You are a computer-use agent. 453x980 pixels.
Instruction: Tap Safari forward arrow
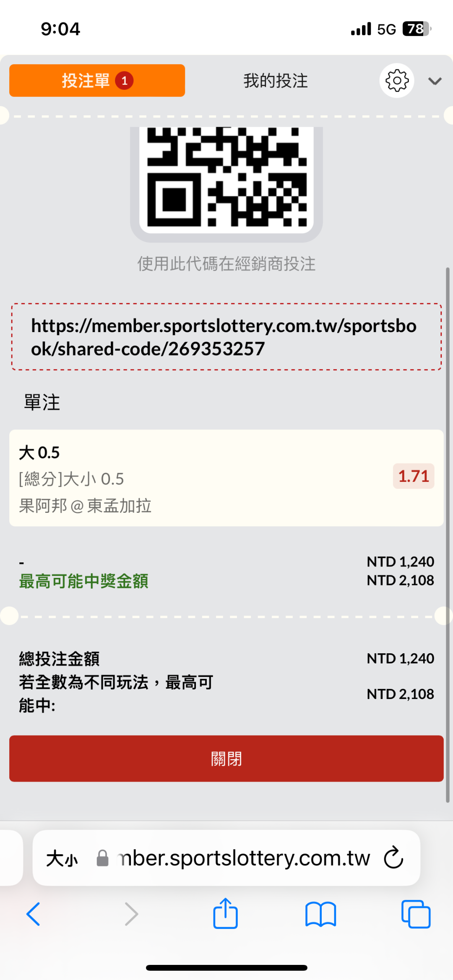click(x=131, y=914)
